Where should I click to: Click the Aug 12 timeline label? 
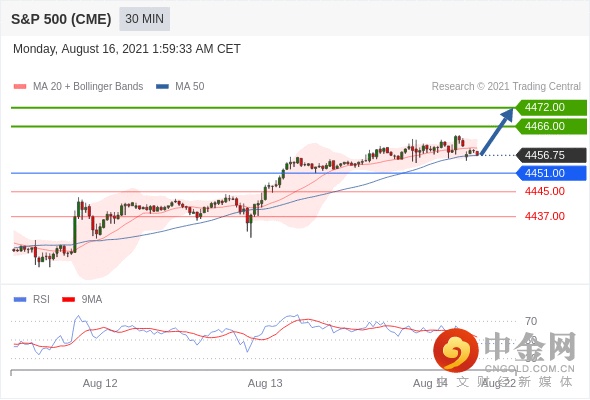pos(100,383)
